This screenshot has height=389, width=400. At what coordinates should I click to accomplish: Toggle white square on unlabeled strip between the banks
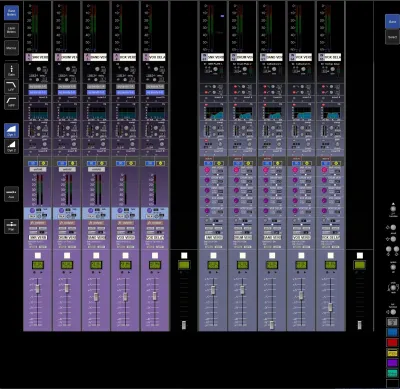[x=184, y=256]
